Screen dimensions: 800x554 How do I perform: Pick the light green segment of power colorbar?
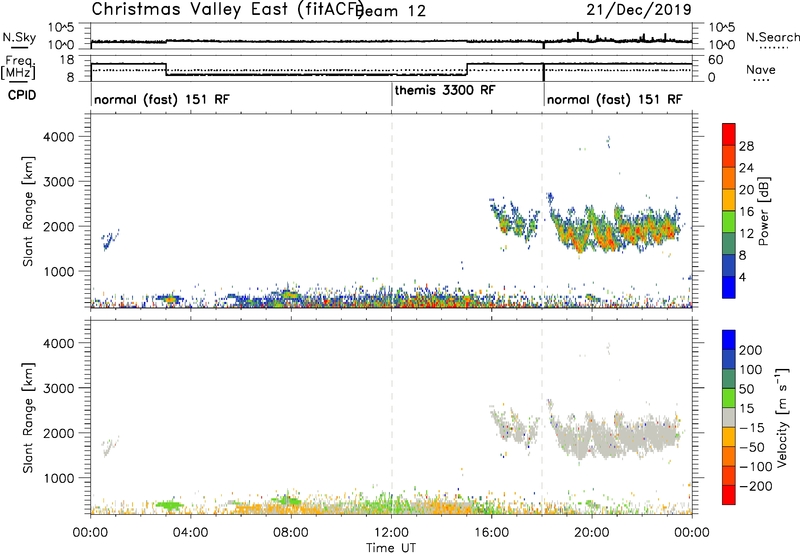729,221
